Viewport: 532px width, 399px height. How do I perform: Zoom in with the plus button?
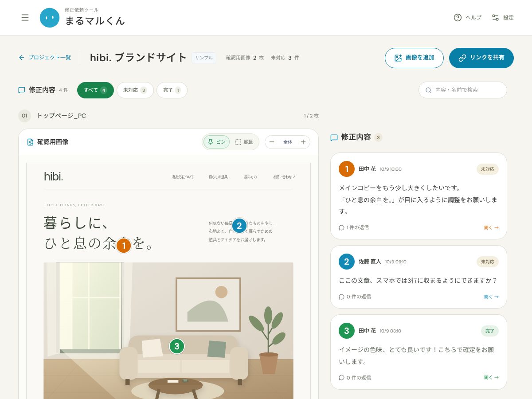click(x=303, y=142)
